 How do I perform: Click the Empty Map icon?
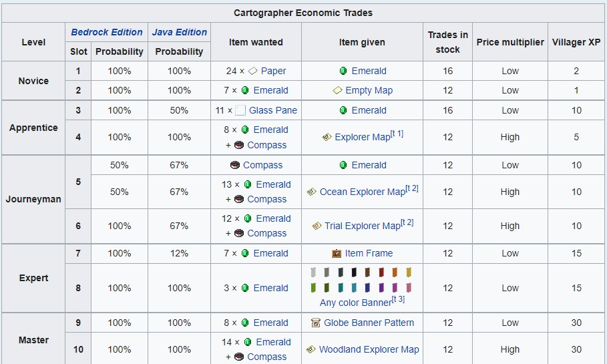[337, 90]
